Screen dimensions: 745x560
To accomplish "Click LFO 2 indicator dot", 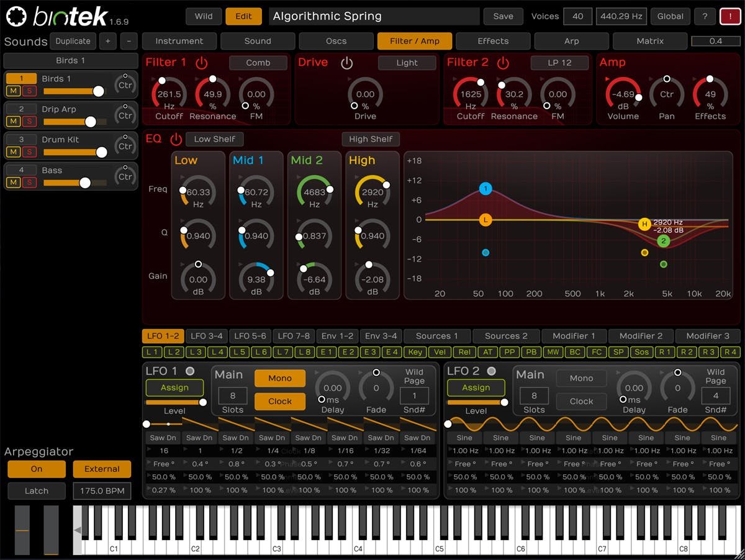I will tap(492, 371).
